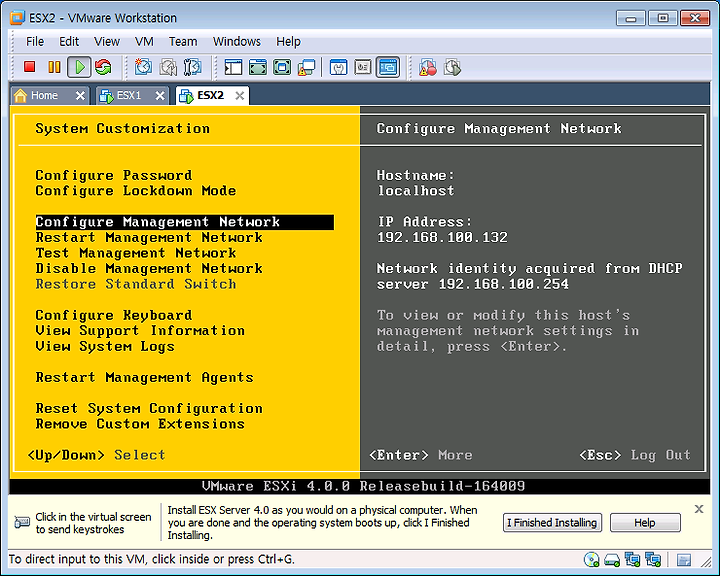720x576 pixels.
Task: Click the <Enter> More hint
Action: coord(421,455)
